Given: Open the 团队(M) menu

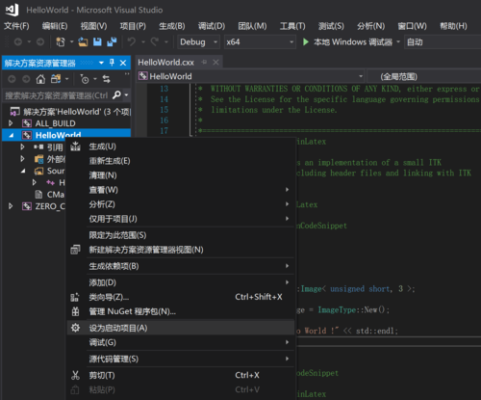Looking at the screenshot, I should point(252,26).
